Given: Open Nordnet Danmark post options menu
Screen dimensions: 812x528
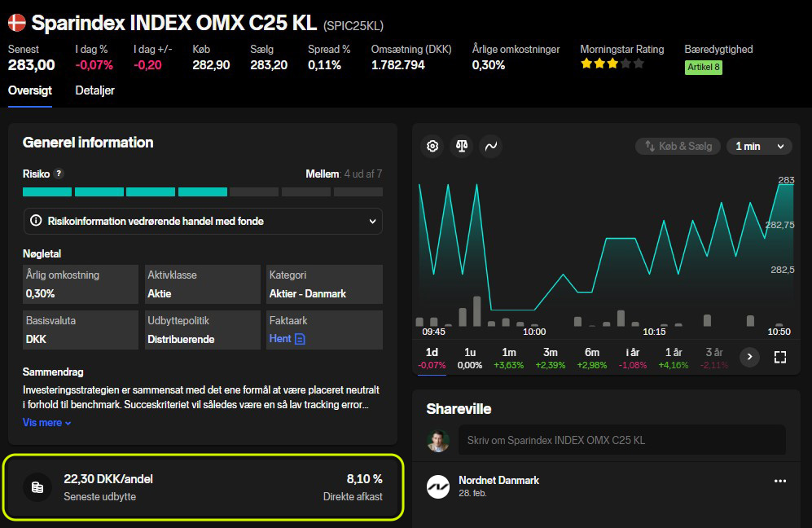Looking at the screenshot, I should (780, 481).
